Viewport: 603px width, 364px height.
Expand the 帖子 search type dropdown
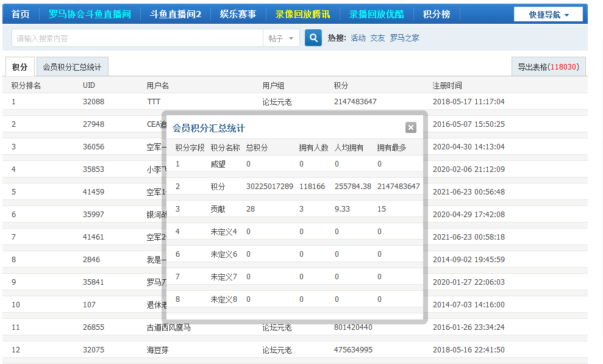pyautogui.click(x=280, y=38)
